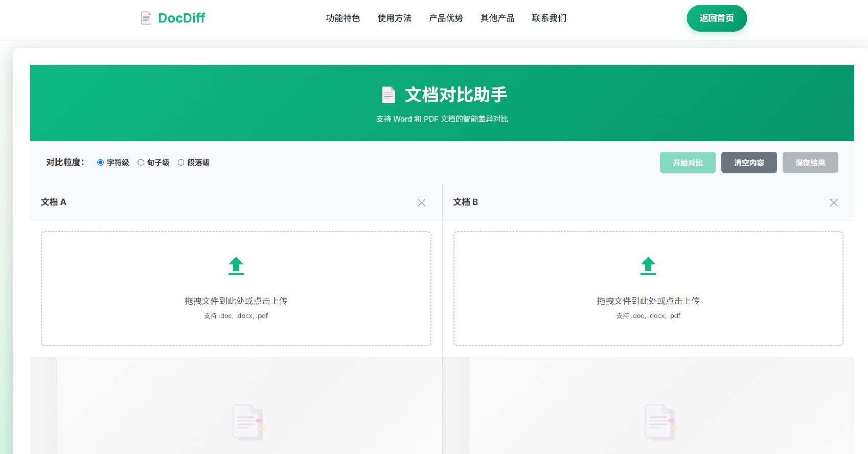Click the subtitle 支持 Word 和 PDF 文档的智能差异对比

click(442, 119)
